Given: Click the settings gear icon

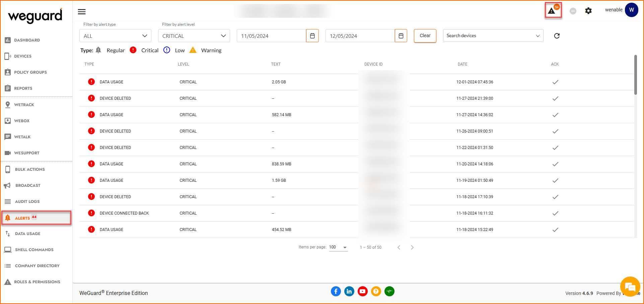Looking at the screenshot, I should pyautogui.click(x=588, y=11).
